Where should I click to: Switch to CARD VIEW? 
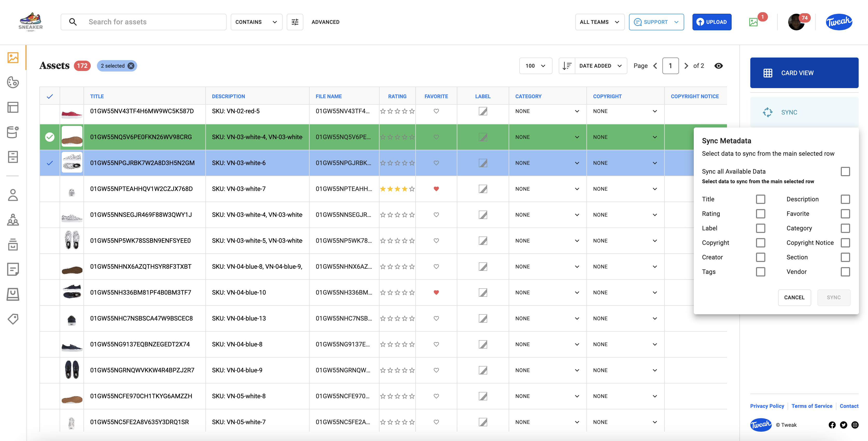coord(804,73)
